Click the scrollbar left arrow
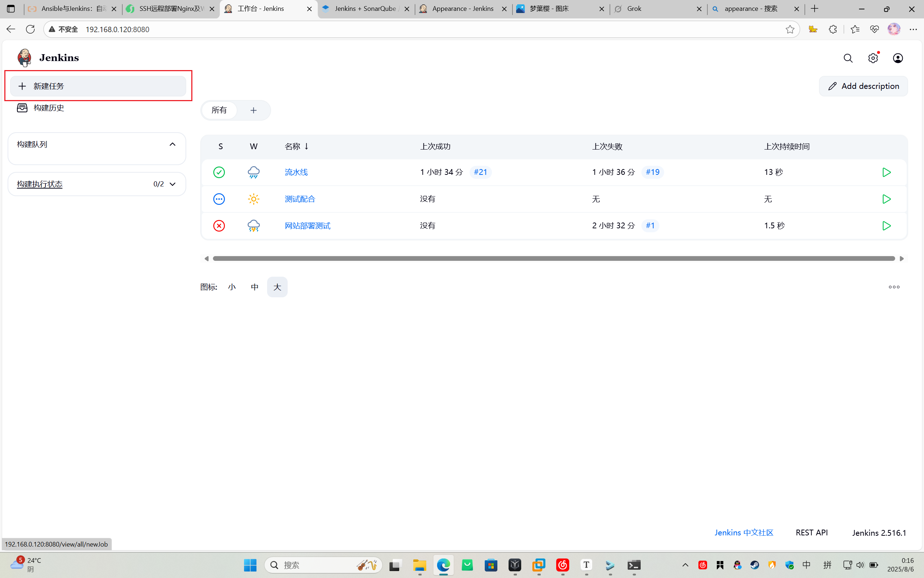The image size is (924, 578). (206, 259)
